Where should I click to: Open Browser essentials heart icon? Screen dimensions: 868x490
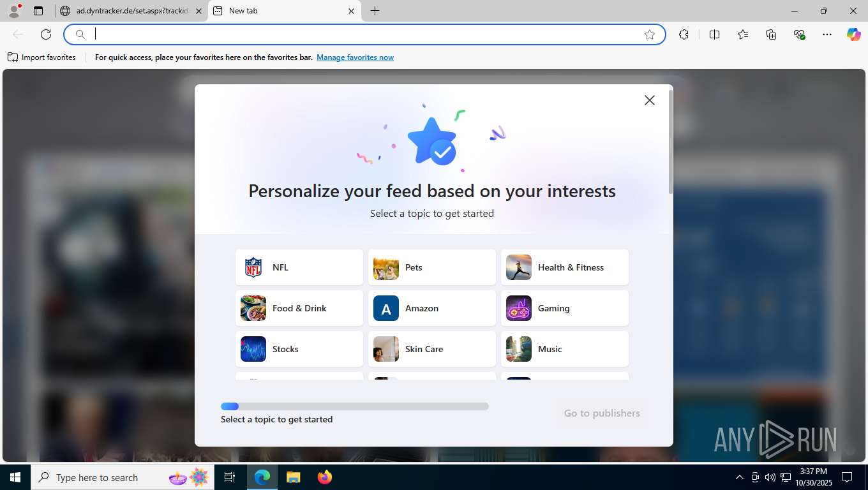799,34
